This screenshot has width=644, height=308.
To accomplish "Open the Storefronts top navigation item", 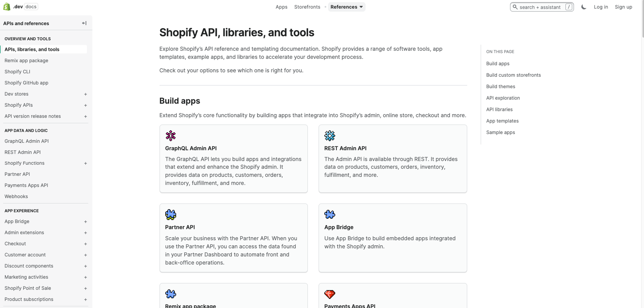I will click(307, 7).
